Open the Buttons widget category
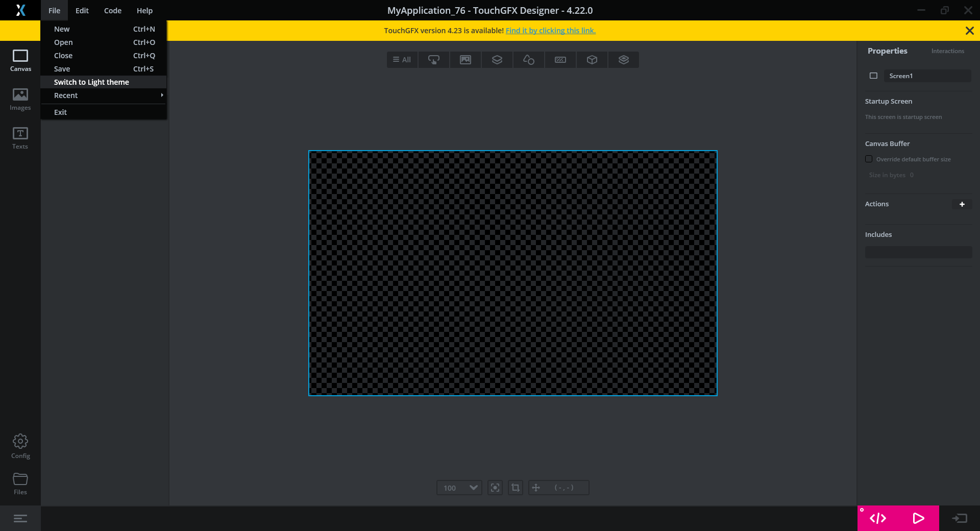Image resolution: width=980 pixels, height=531 pixels. click(433, 60)
